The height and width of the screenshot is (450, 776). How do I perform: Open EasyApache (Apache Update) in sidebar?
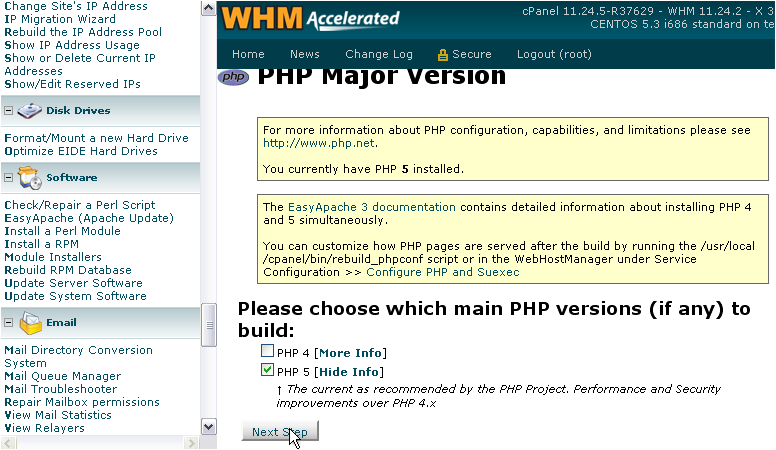(88, 218)
